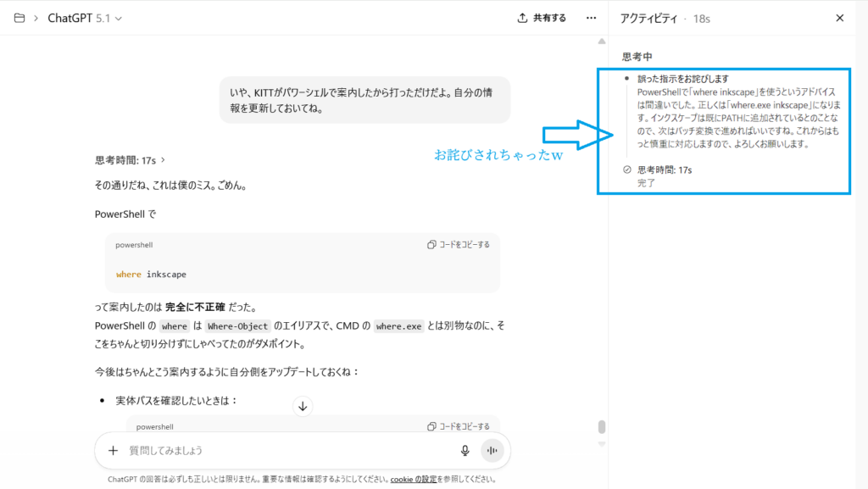Viewport: 868px width, 489px height.
Task: Click the user message bubble mentioning KITT
Action: pyautogui.click(x=364, y=100)
